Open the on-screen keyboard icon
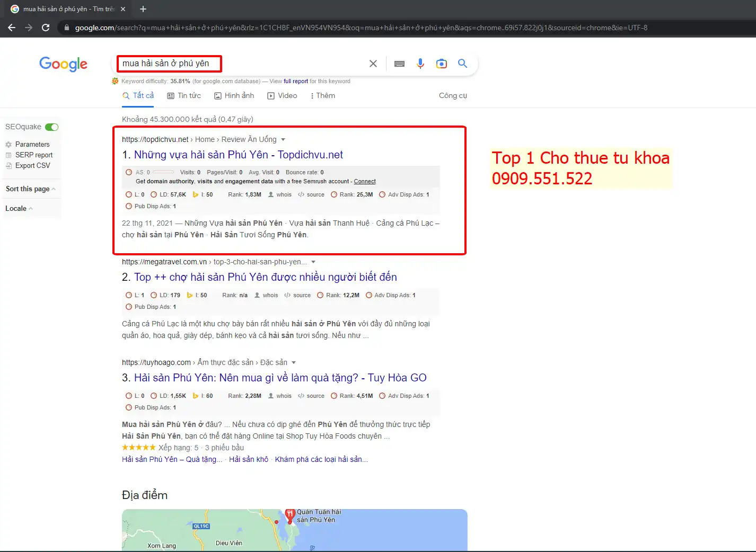This screenshot has width=756, height=552. tap(400, 64)
